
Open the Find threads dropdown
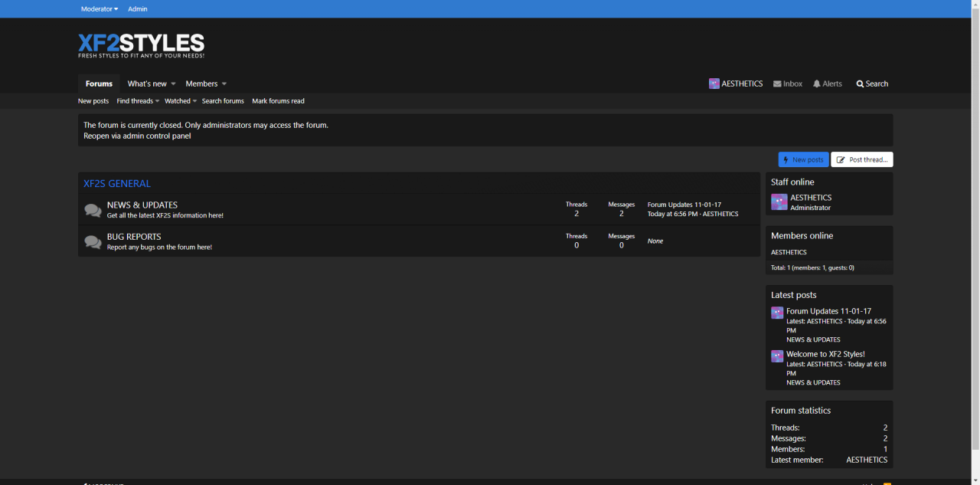[138, 101]
